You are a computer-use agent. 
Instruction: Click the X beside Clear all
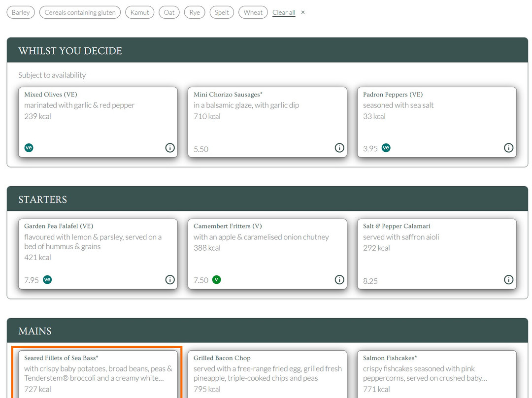point(303,12)
